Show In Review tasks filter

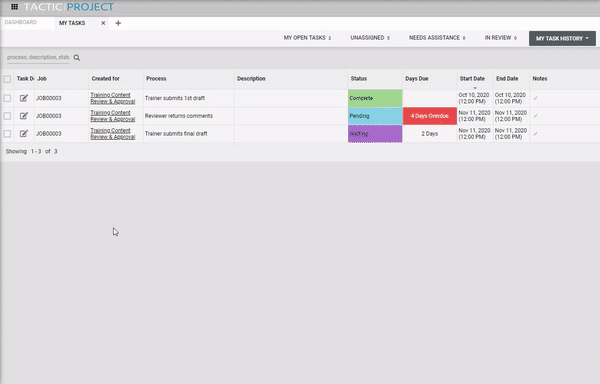click(501, 37)
